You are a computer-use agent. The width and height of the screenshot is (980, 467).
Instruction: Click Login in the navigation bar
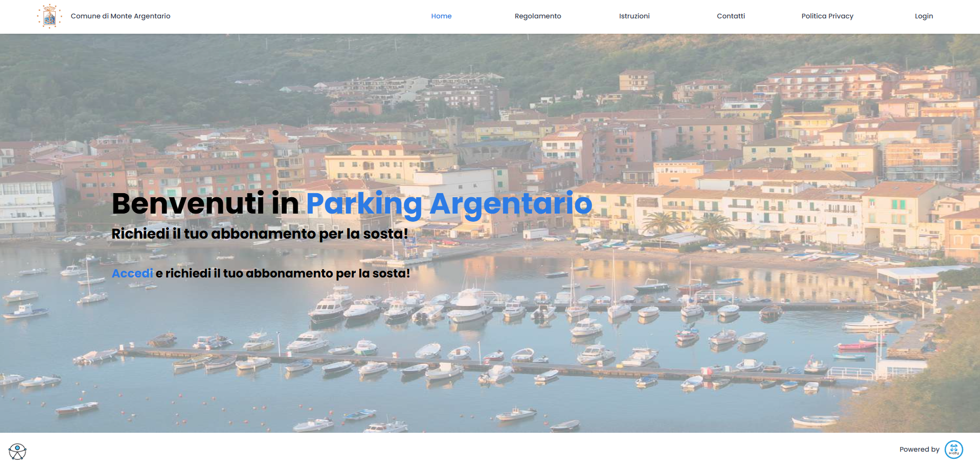click(x=923, y=16)
